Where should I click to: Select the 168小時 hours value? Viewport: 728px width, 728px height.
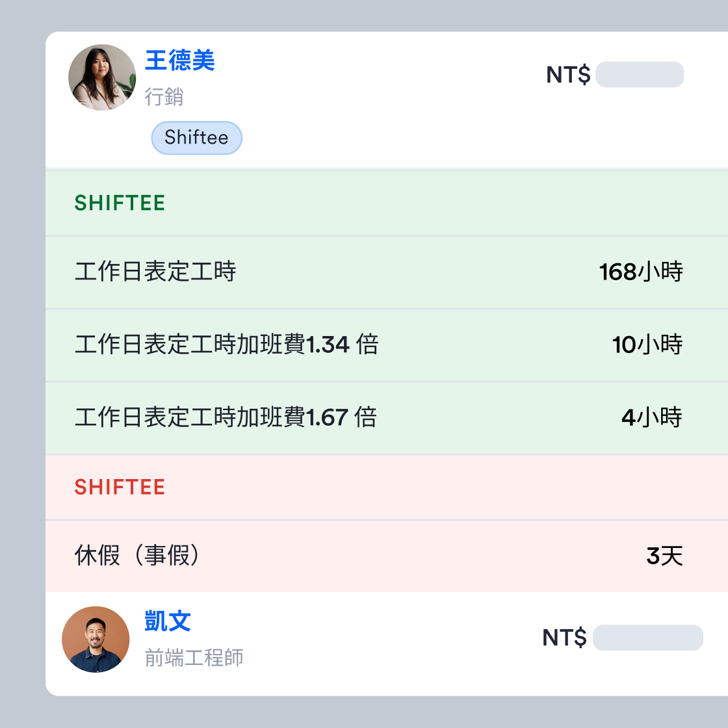tap(640, 272)
